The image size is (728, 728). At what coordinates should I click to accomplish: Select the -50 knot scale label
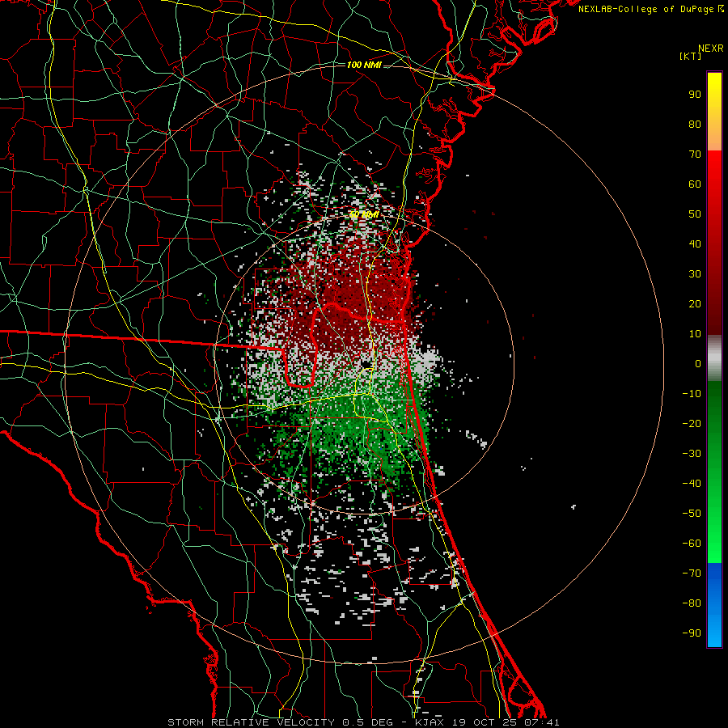click(x=692, y=514)
